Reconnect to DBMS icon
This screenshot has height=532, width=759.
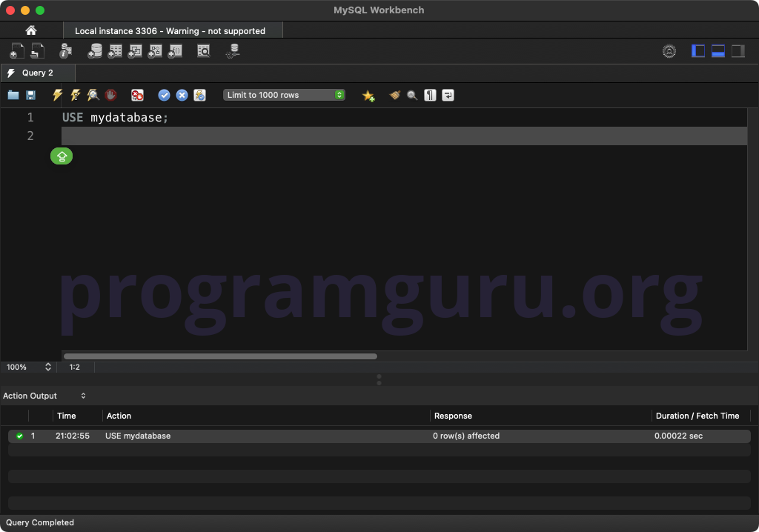point(233,51)
